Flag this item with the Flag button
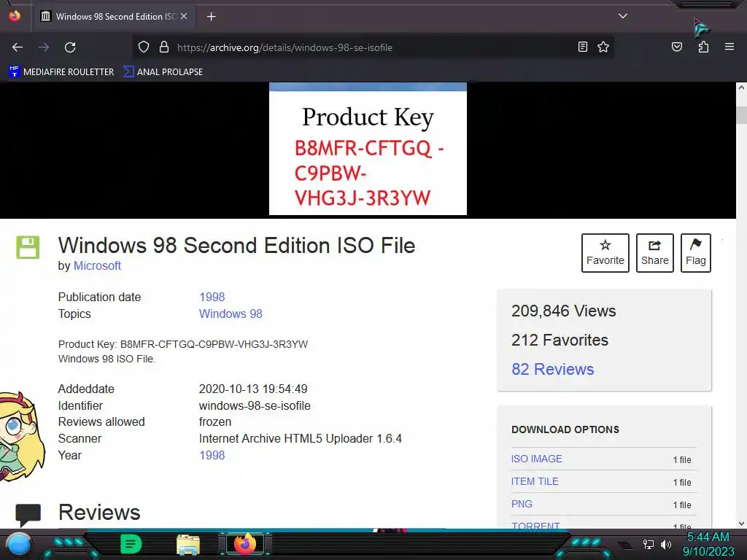 click(x=695, y=253)
